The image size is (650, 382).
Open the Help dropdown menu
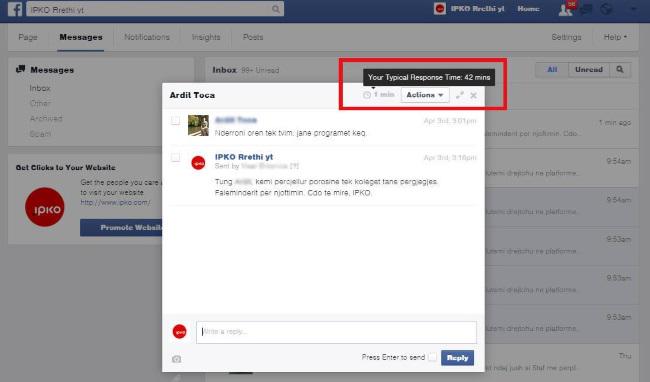[615, 37]
